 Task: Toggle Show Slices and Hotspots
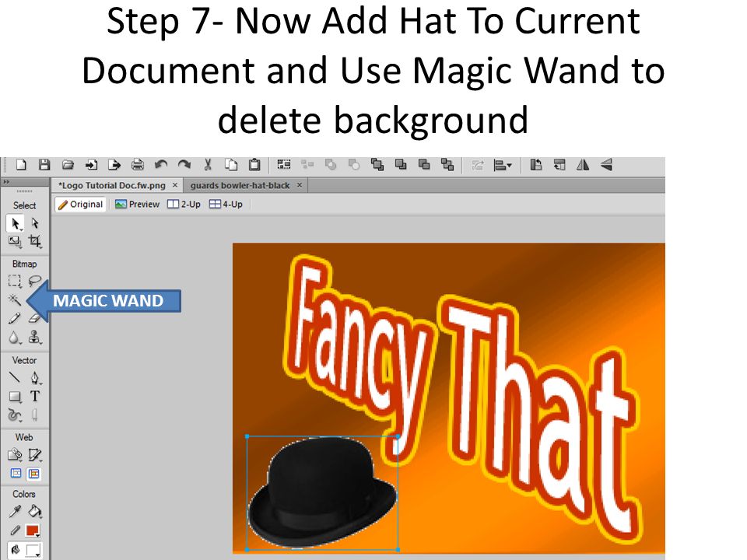pyautogui.click(x=33, y=474)
